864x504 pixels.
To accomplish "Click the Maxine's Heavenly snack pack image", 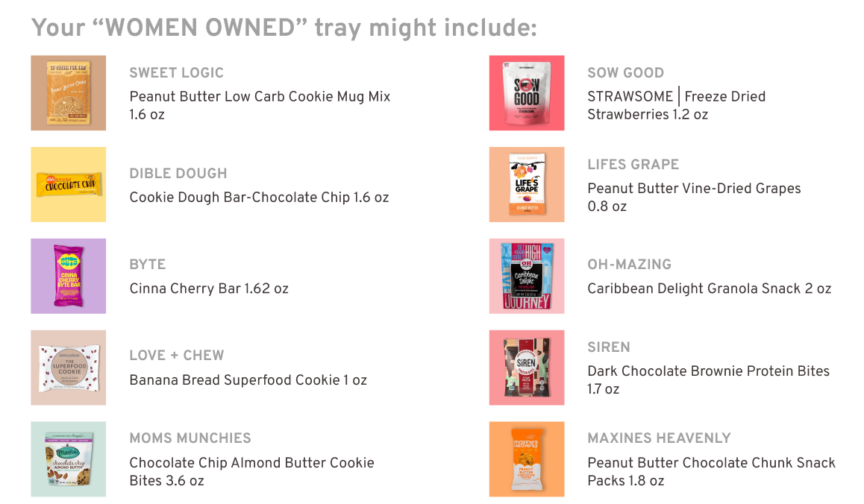I will [527, 459].
